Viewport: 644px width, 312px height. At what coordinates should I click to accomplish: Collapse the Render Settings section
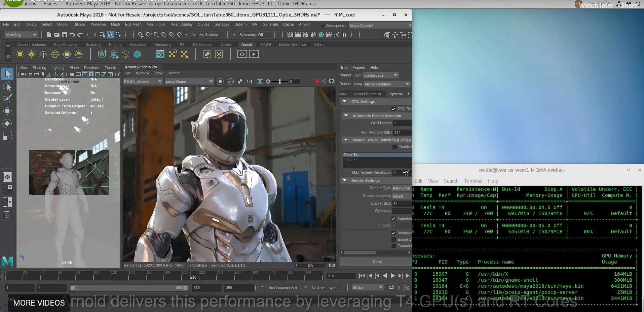(344, 180)
